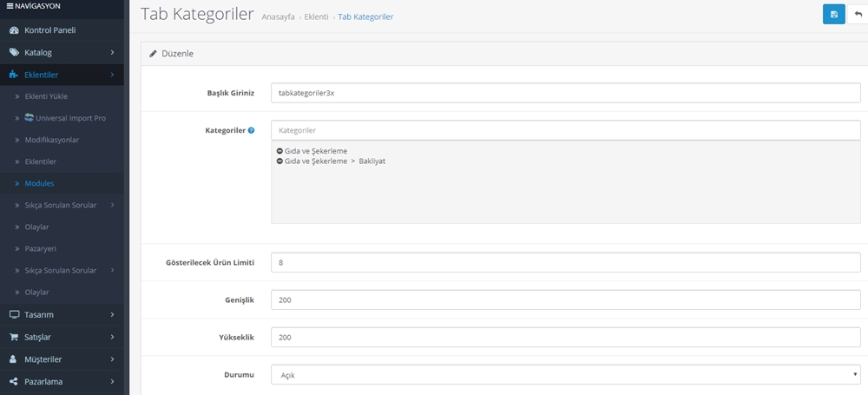Open the Durumu status dropdown
The image size is (868, 395).
pos(565,375)
